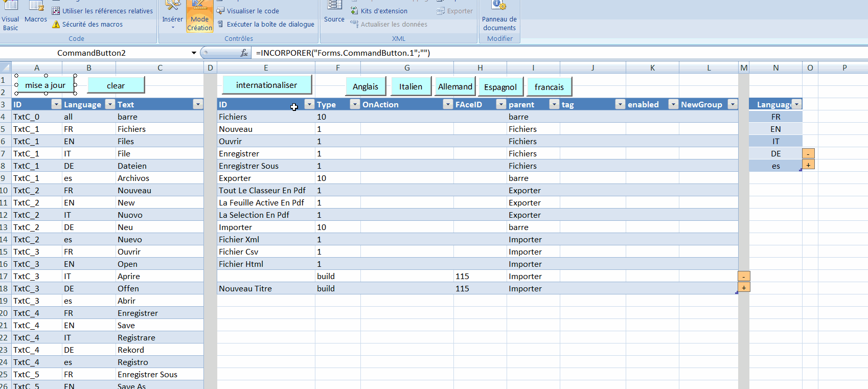Open the Visual Basic editor
This screenshot has height=389, width=868.
point(10,16)
